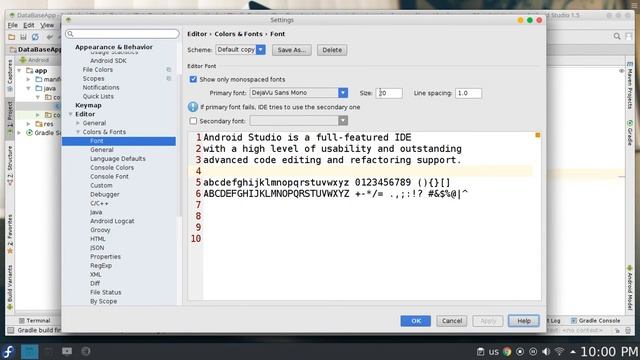Viewport: 640px width, 360px height.
Task: Click the Scopes project-level icon
Action: (169, 79)
